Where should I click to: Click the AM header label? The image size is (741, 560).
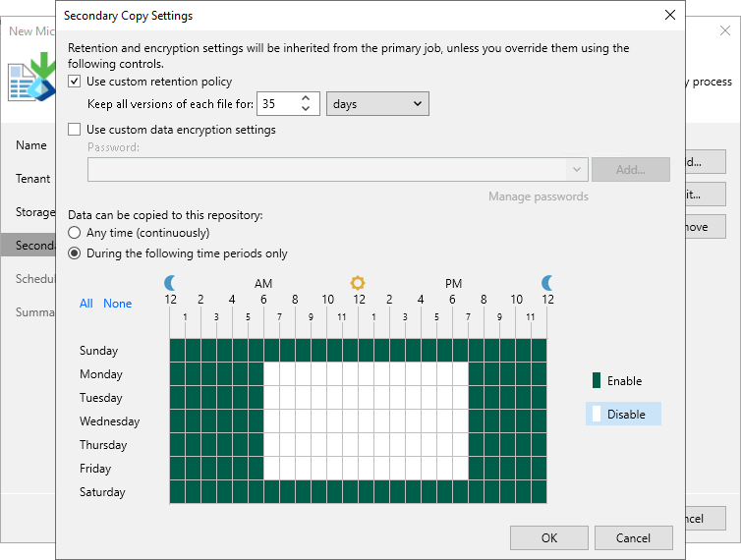(263, 284)
